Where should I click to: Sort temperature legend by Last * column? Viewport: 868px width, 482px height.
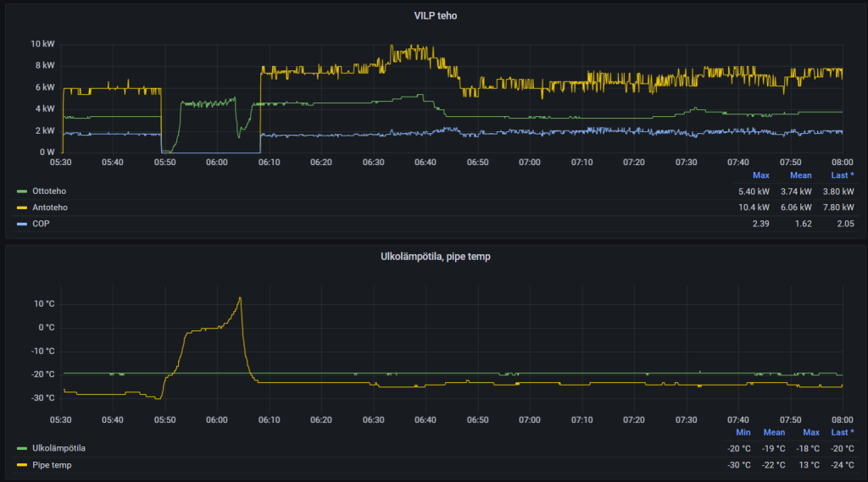842,432
